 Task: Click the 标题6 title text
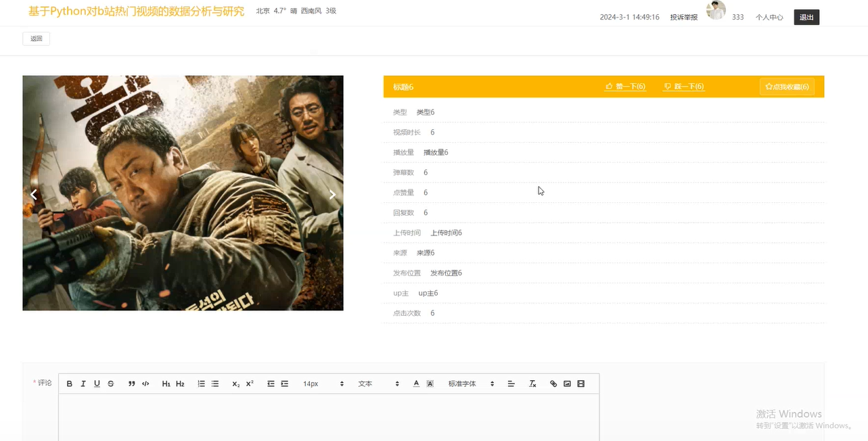click(403, 87)
